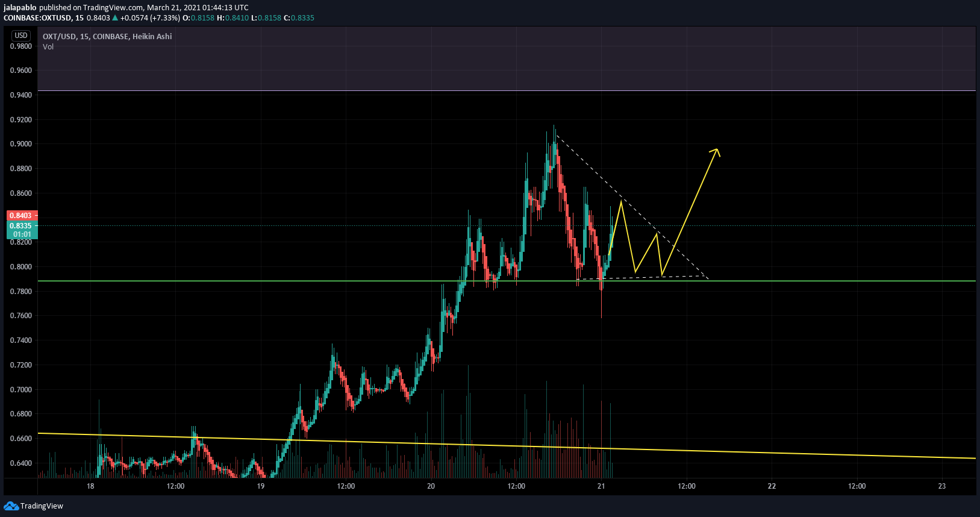
Task: Click the 0.9800 price axis value
Action: 21,46
